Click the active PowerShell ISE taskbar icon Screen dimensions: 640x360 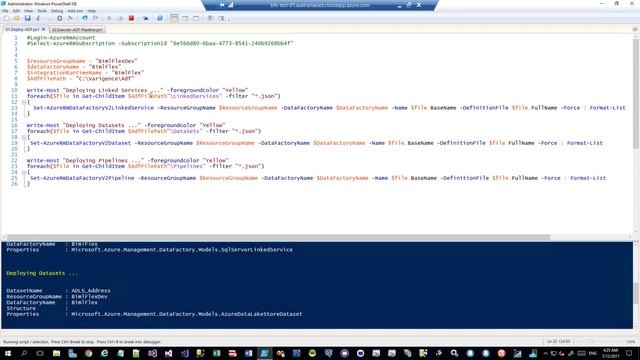[x=264, y=353]
